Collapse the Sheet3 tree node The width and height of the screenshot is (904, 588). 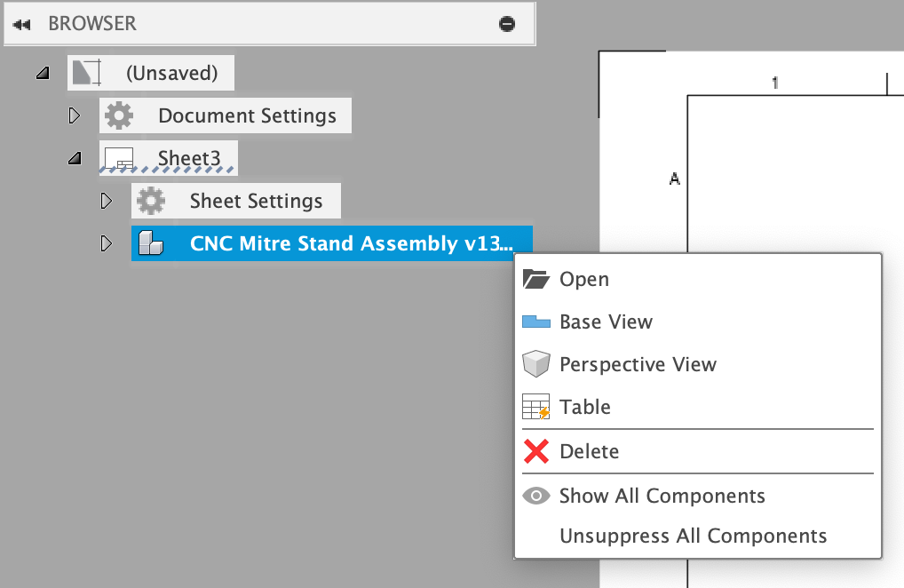74,157
